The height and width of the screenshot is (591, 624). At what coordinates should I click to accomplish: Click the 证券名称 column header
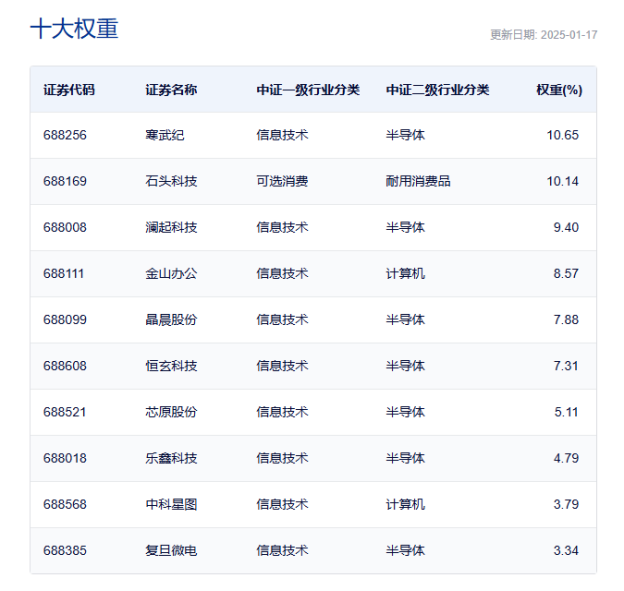click(x=171, y=90)
